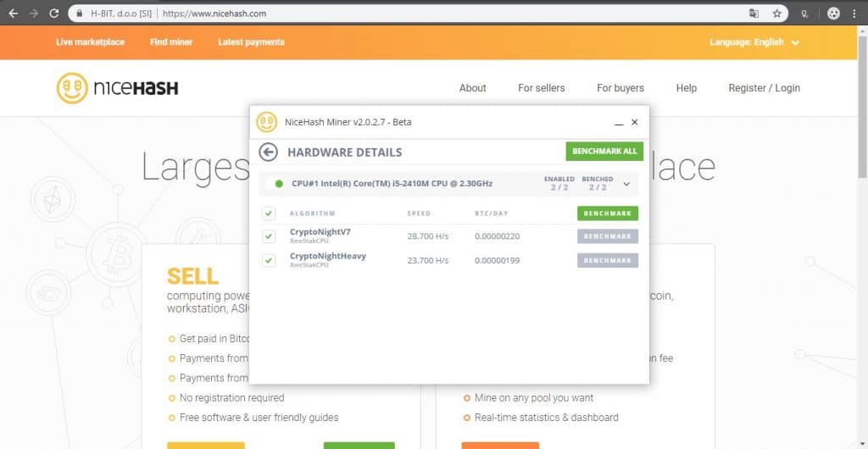Click the SELL heading on the website
The width and height of the screenshot is (868, 449).
[192, 276]
